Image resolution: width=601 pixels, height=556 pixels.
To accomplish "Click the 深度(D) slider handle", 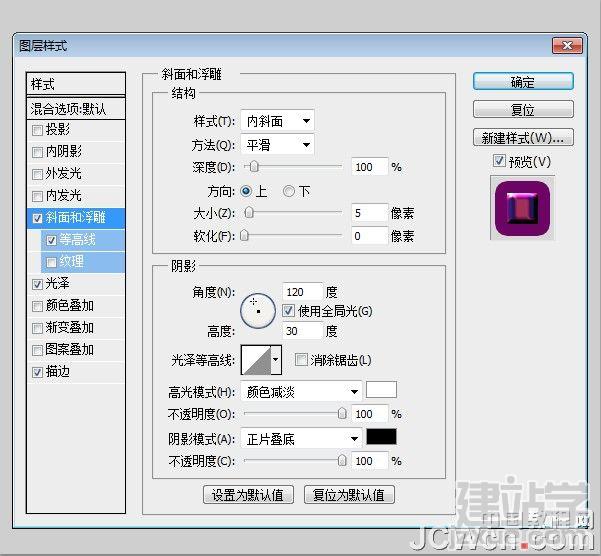I will pos(254,167).
